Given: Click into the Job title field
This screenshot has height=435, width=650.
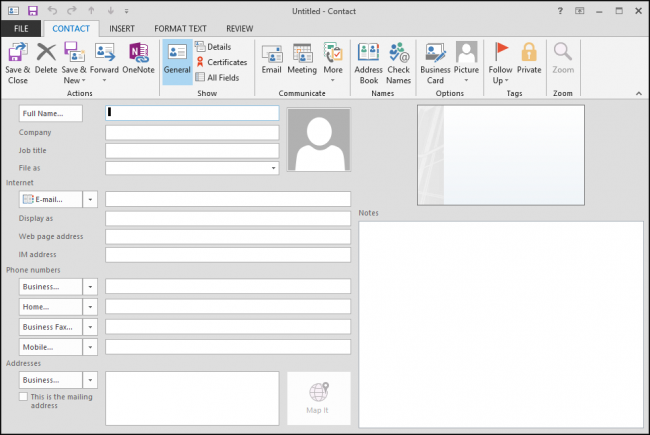Looking at the screenshot, I should point(192,151).
